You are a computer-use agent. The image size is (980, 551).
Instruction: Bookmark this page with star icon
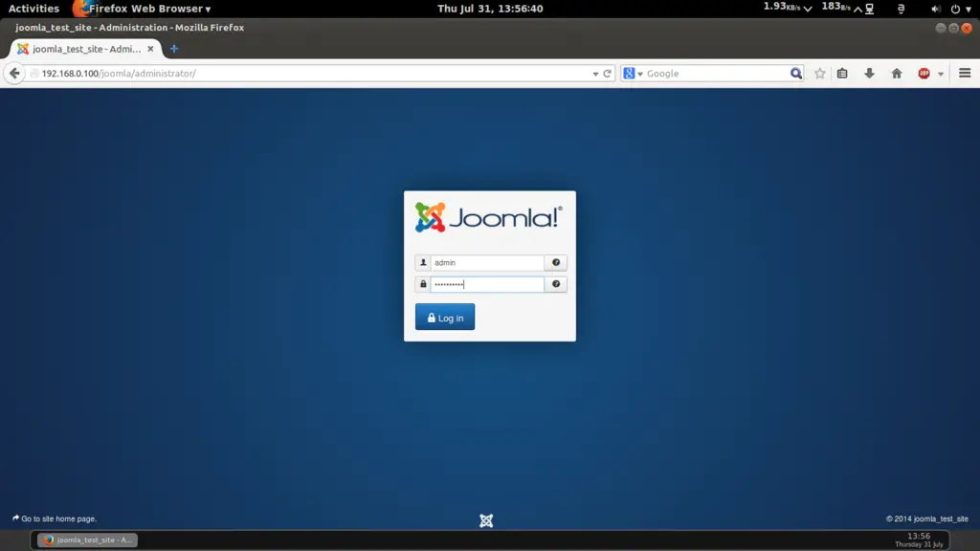(x=820, y=73)
